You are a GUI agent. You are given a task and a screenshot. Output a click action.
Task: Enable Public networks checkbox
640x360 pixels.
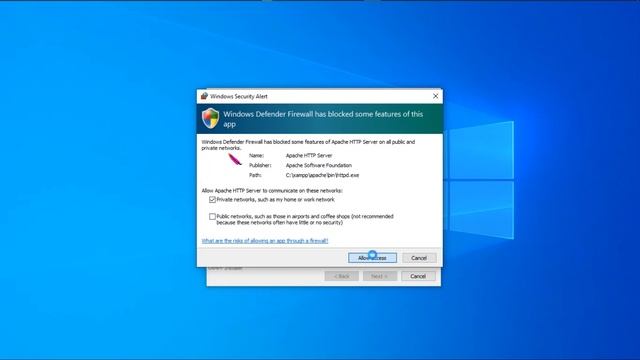[x=212, y=217]
